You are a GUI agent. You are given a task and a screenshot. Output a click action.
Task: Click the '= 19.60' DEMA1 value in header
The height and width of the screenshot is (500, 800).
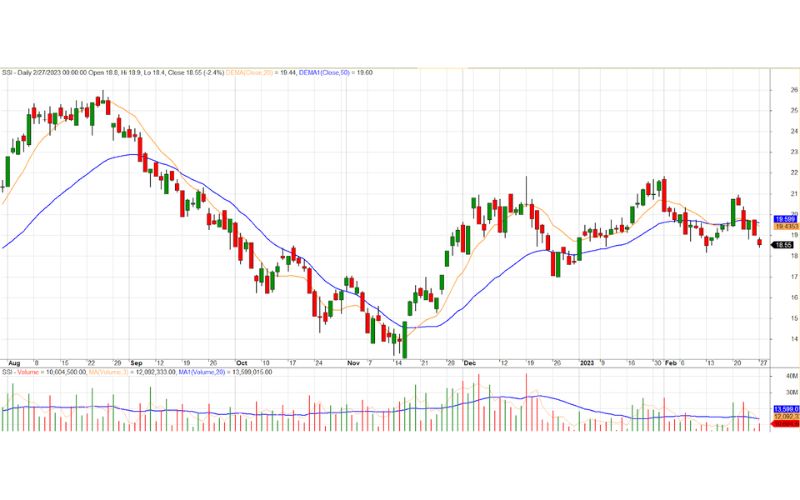click(x=362, y=73)
